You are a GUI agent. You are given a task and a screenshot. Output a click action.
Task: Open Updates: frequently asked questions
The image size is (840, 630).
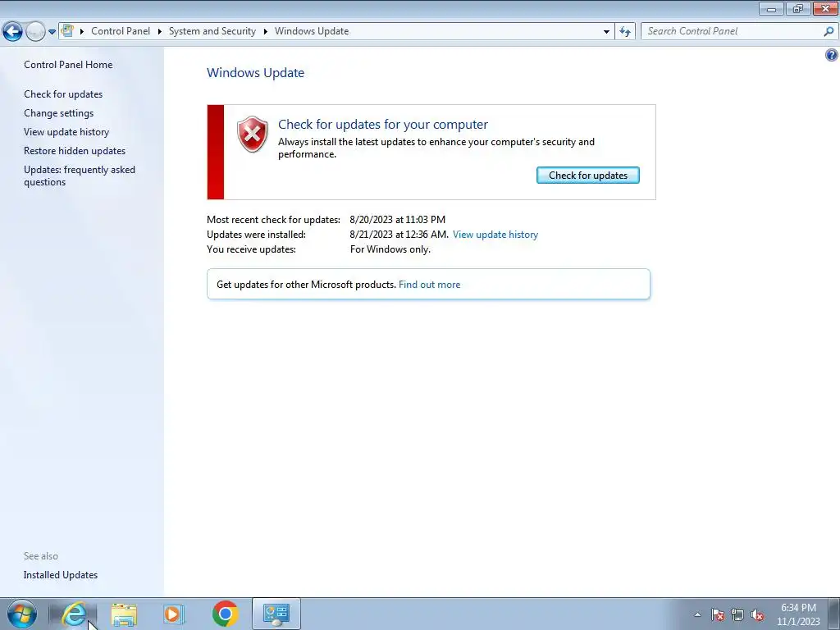(80, 176)
